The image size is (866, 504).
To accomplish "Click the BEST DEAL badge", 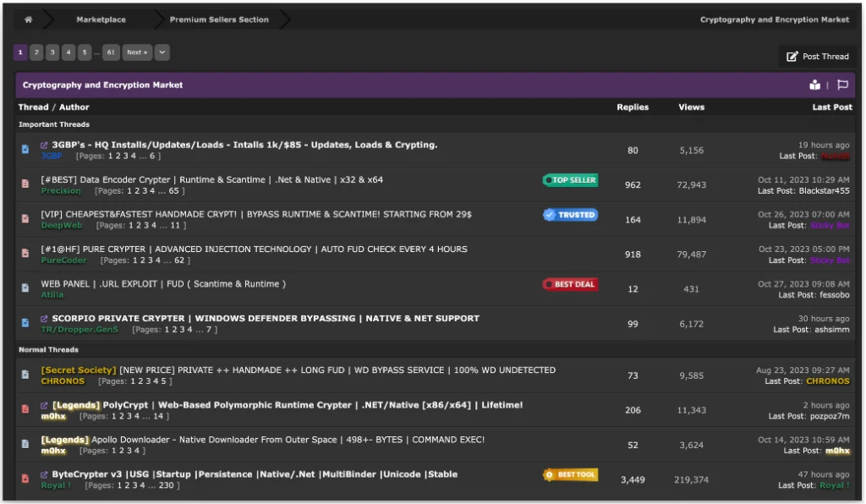I will tap(570, 284).
